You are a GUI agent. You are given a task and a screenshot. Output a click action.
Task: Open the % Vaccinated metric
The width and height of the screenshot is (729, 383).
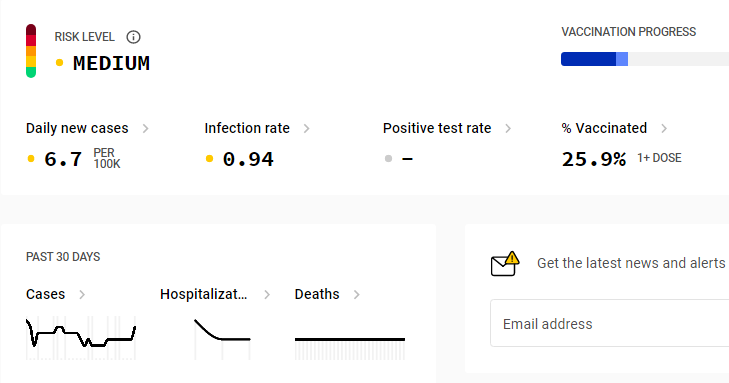click(x=604, y=128)
